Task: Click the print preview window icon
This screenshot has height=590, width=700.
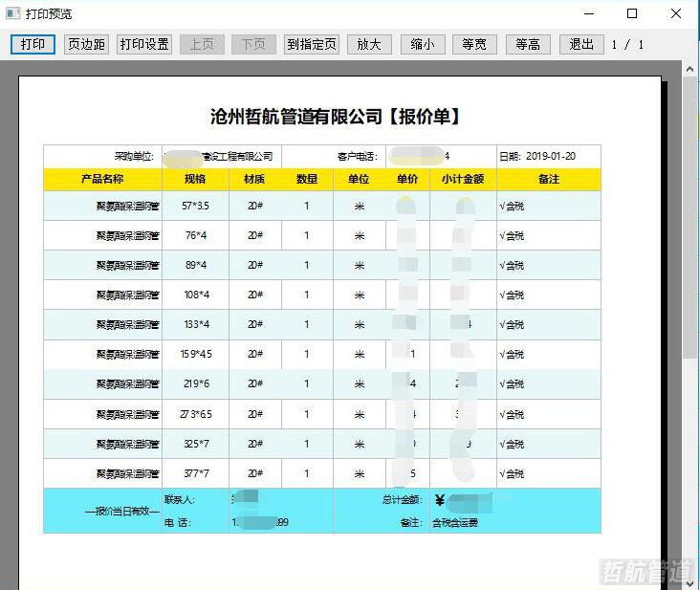Action: tap(13, 13)
